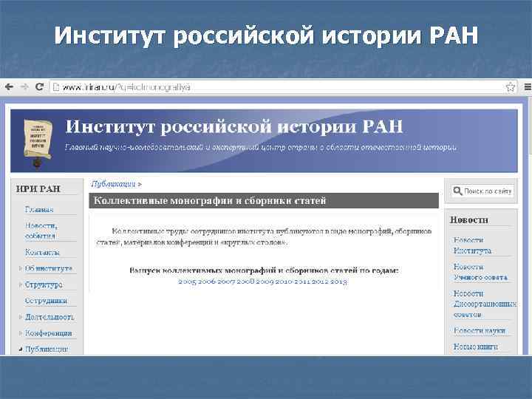Open 'Публикации' menu item in sidebar
This screenshot has height=399, width=532.
click(x=46, y=349)
